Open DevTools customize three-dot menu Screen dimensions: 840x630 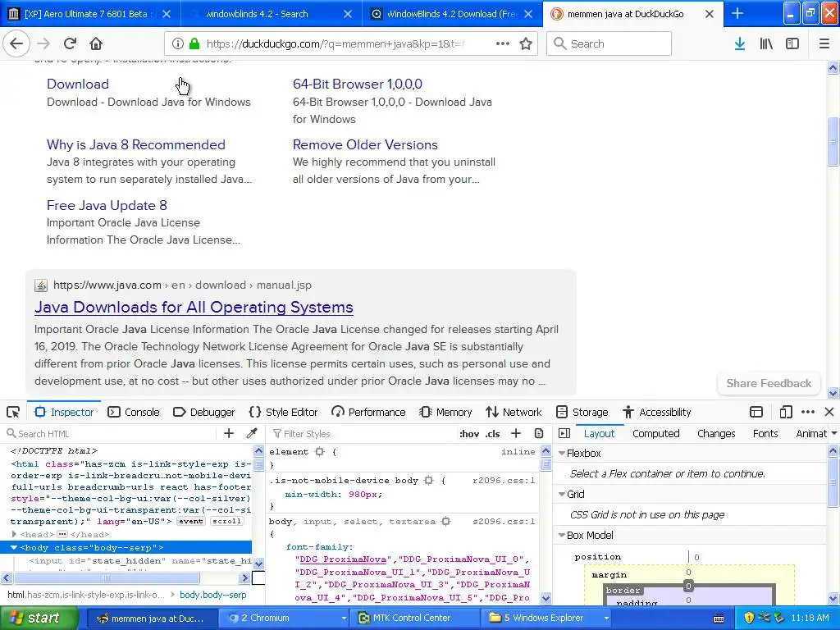click(x=808, y=412)
